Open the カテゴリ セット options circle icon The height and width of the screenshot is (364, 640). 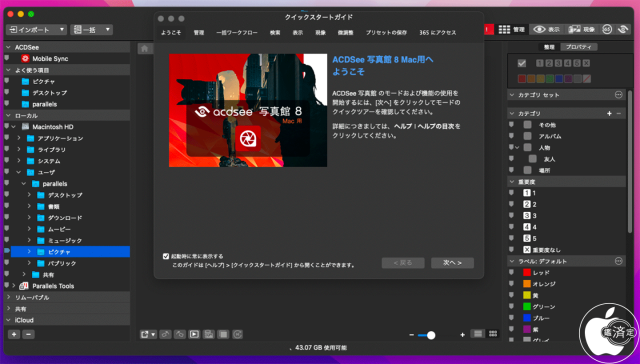pos(618,95)
